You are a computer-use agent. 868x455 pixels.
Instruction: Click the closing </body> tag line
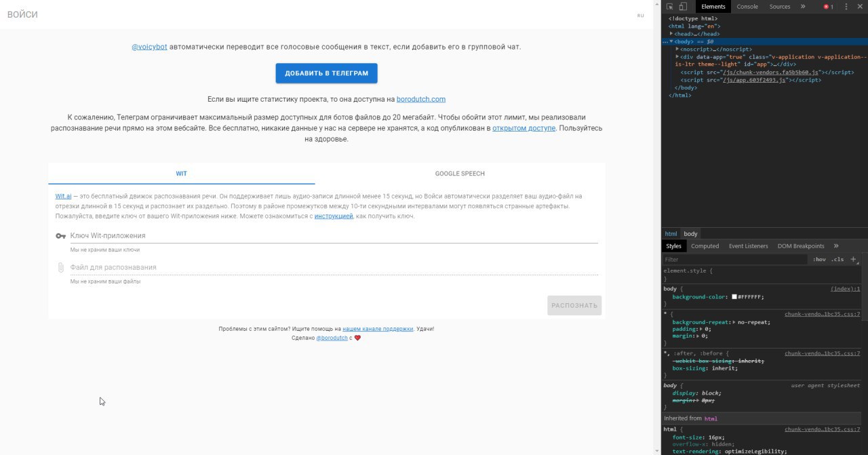tap(686, 88)
